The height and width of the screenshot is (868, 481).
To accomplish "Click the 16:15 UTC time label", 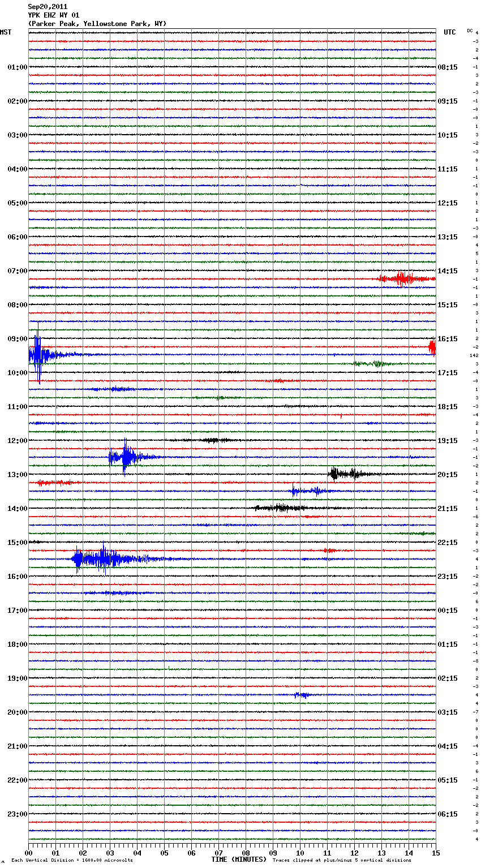I will tap(448, 339).
